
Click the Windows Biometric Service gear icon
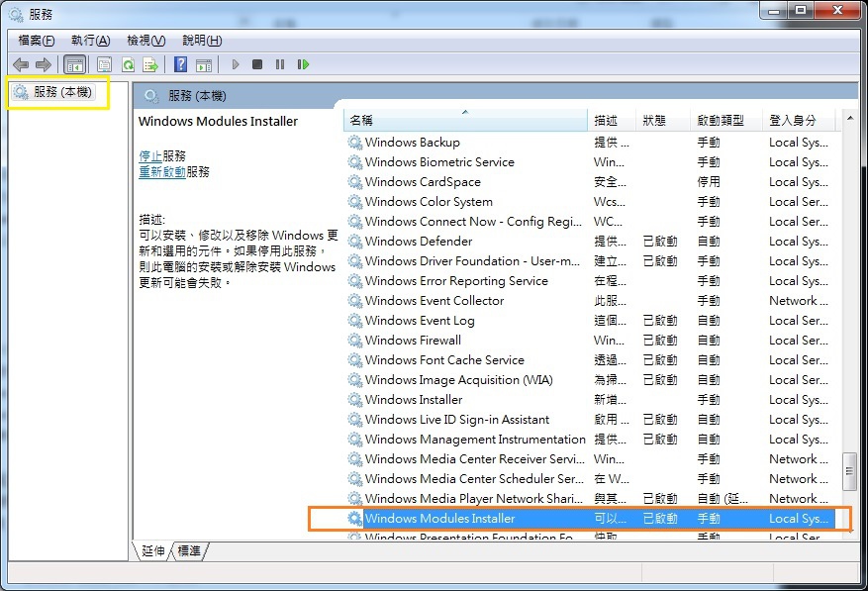pyautogui.click(x=355, y=162)
